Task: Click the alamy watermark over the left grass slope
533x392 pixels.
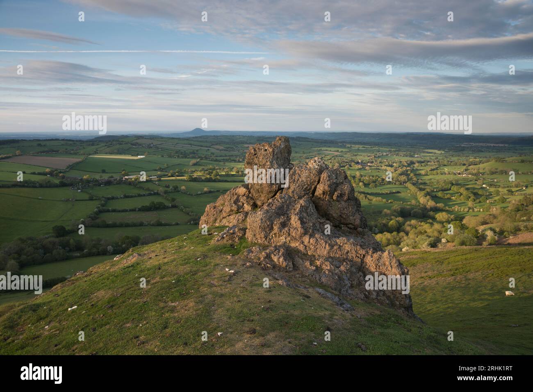Action: pyautogui.click(x=21, y=283)
